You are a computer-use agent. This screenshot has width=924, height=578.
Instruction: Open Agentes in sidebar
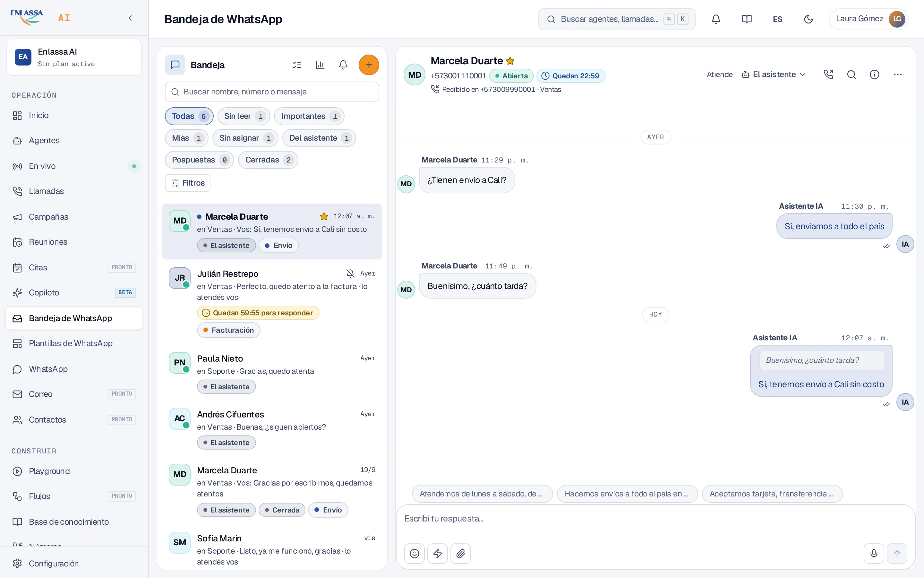(x=74, y=141)
